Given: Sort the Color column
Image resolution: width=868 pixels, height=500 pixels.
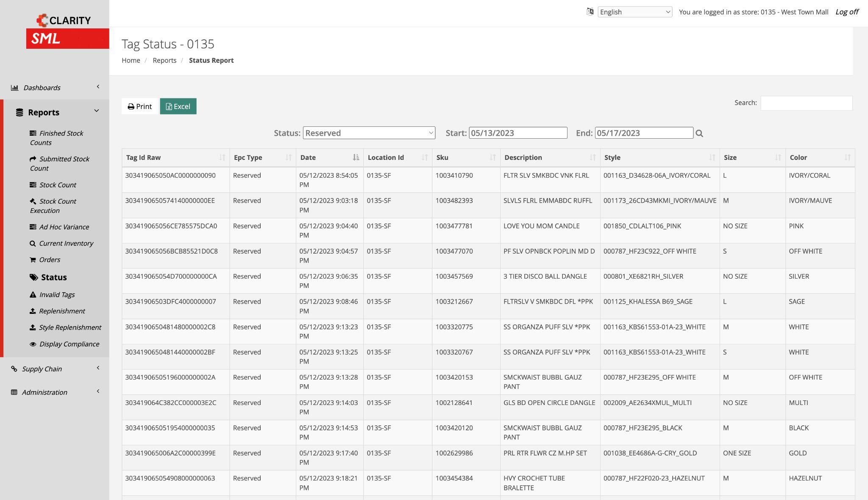Looking at the screenshot, I should 847,158.
